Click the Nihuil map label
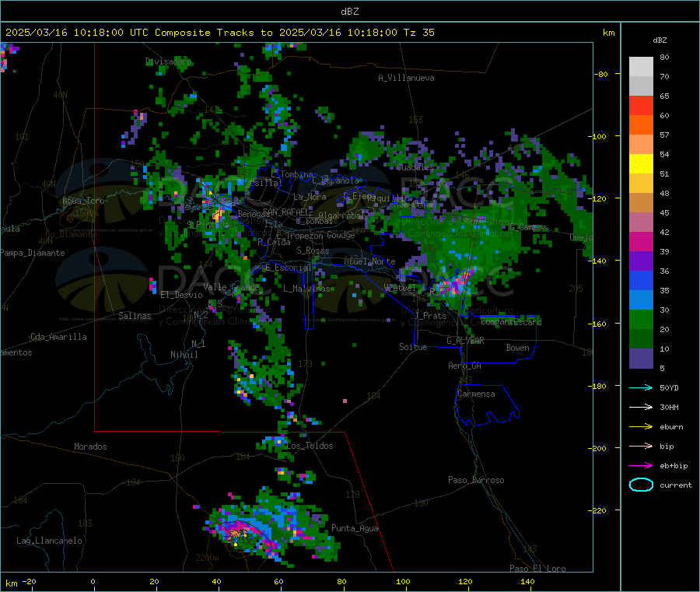This screenshot has width=700, height=592. tap(184, 355)
